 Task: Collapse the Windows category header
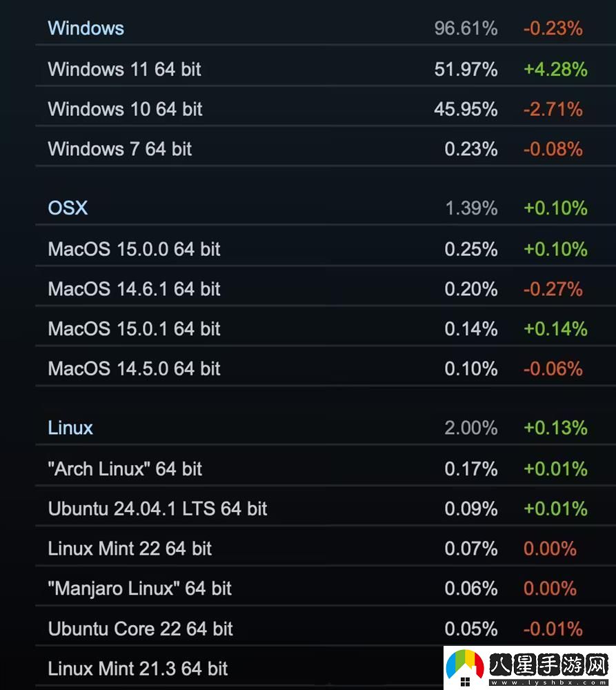[x=86, y=28]
